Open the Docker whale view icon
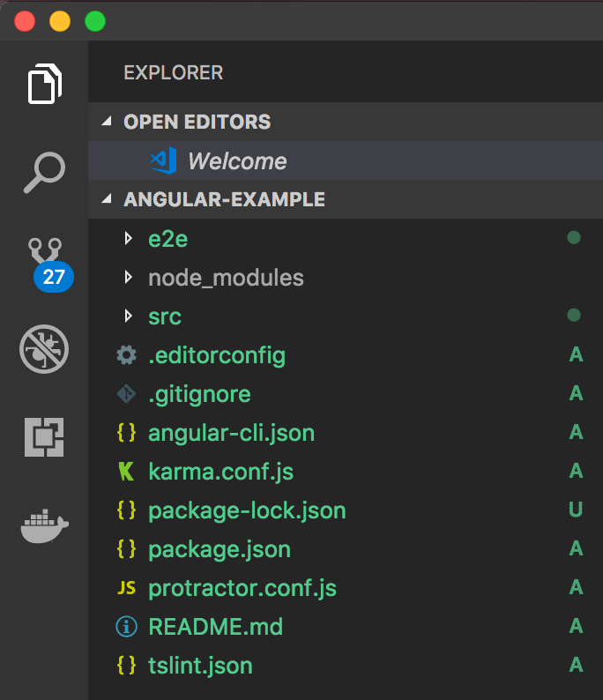 45,526
